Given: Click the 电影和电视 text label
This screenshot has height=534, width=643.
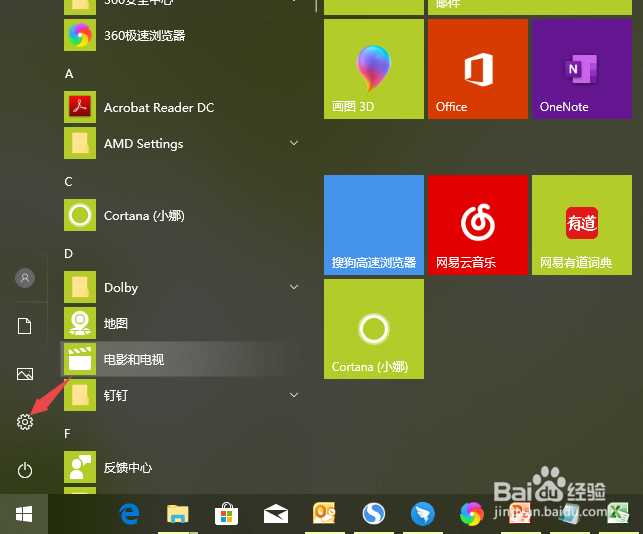Looking at the screenshot, I should 134,360.
